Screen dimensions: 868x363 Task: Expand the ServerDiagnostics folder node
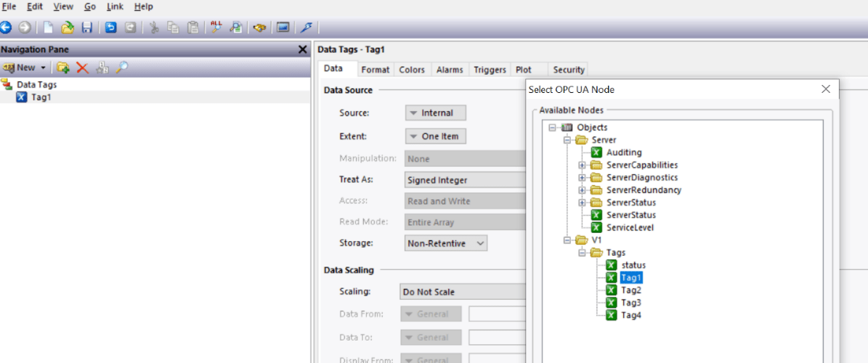582,178
